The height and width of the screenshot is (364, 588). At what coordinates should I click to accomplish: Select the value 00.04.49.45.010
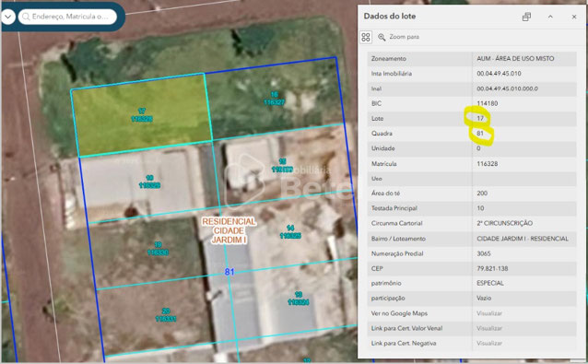499,74
